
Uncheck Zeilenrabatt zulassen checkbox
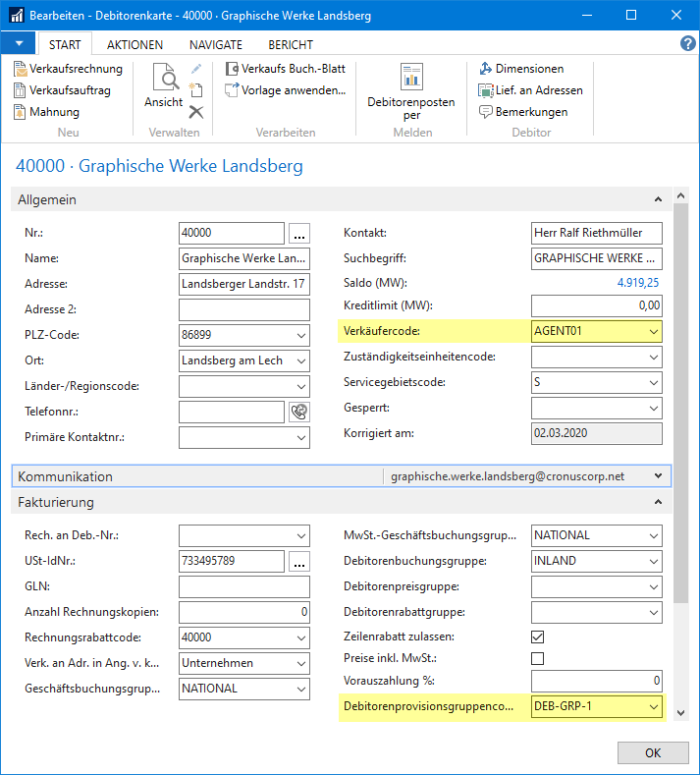coord(538,637)
